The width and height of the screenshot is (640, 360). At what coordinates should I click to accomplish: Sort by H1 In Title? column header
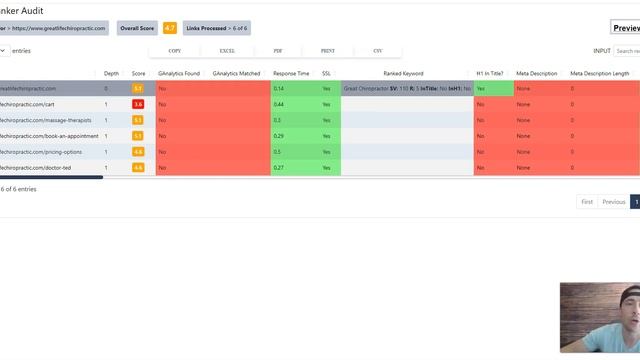pyautogui.click(x=490, y=73)
